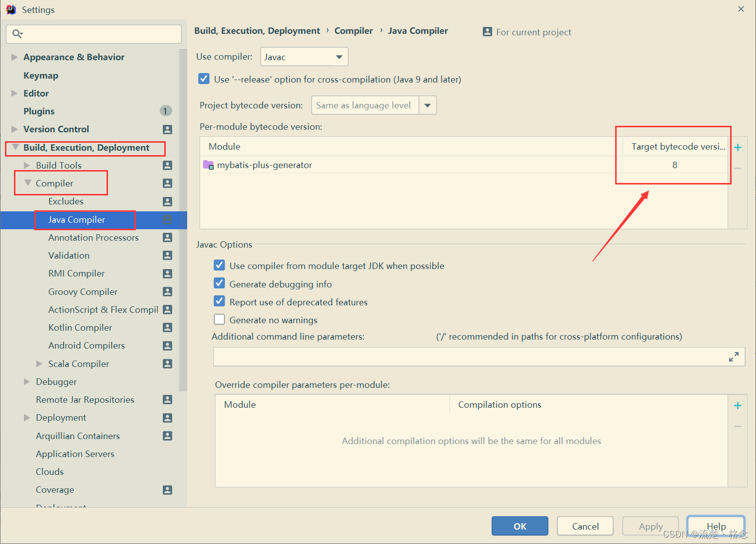The width and height of the screenshot is (756, 544).
Task: Expand the Deployment node arrow
Action: coord(27,418)
